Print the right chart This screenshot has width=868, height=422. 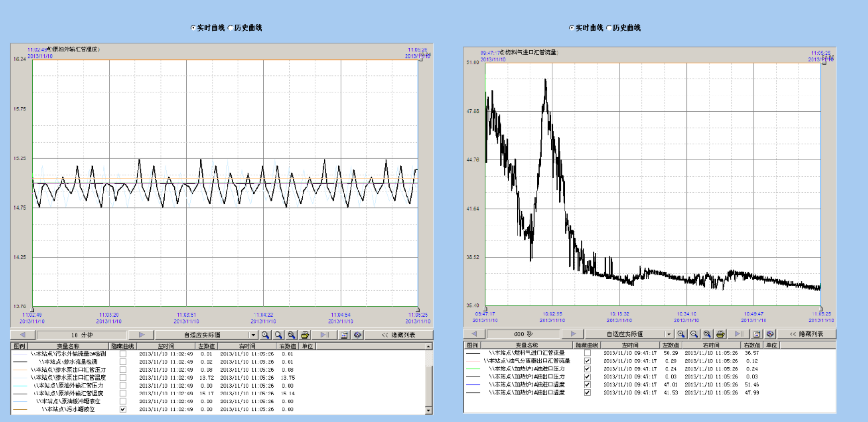pos(721,334)
